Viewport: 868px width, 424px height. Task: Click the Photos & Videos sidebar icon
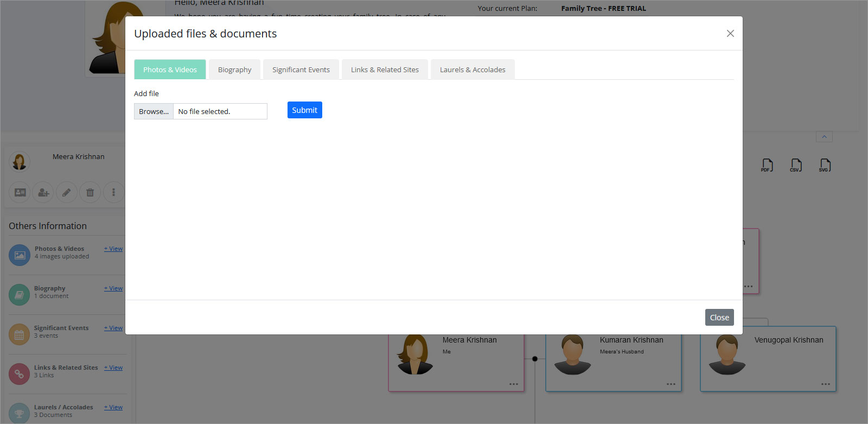pyautogui.click(x=20, y=255)
